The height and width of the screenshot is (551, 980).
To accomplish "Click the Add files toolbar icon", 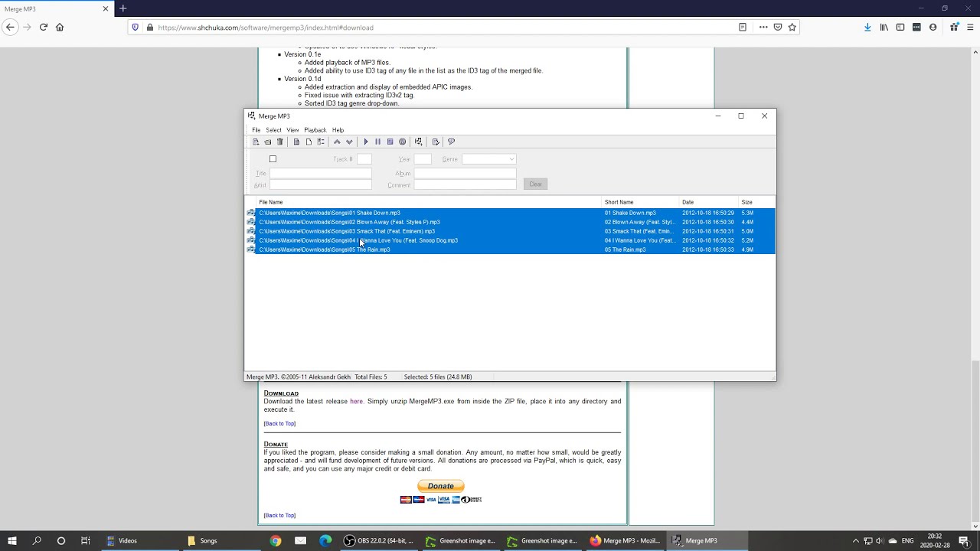I will (x=256, y=142).
